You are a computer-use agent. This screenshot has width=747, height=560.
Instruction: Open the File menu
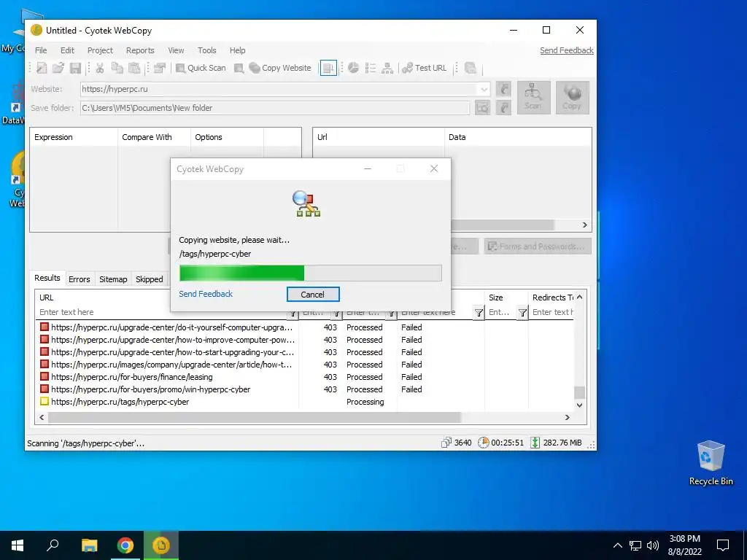click(41, 50)
